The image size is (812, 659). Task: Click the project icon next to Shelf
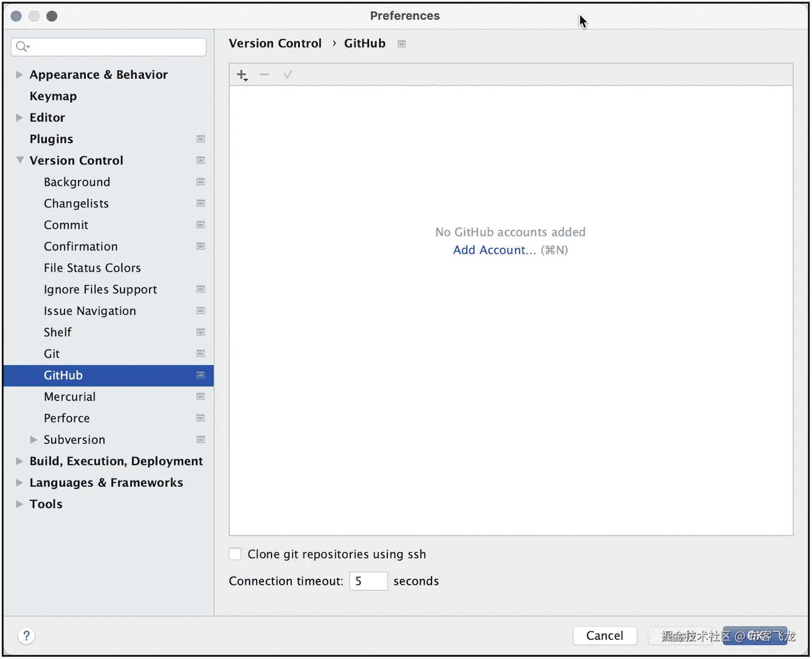point(201,333)
